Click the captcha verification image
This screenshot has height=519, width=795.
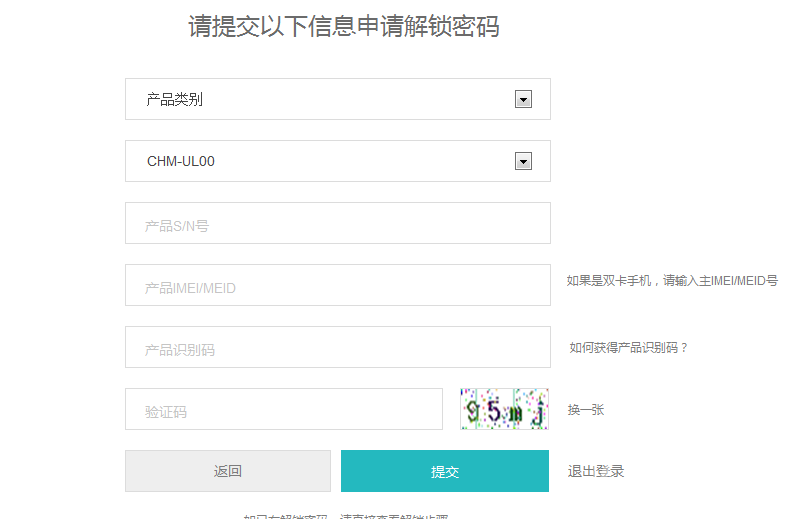click(x=504, y=409)
